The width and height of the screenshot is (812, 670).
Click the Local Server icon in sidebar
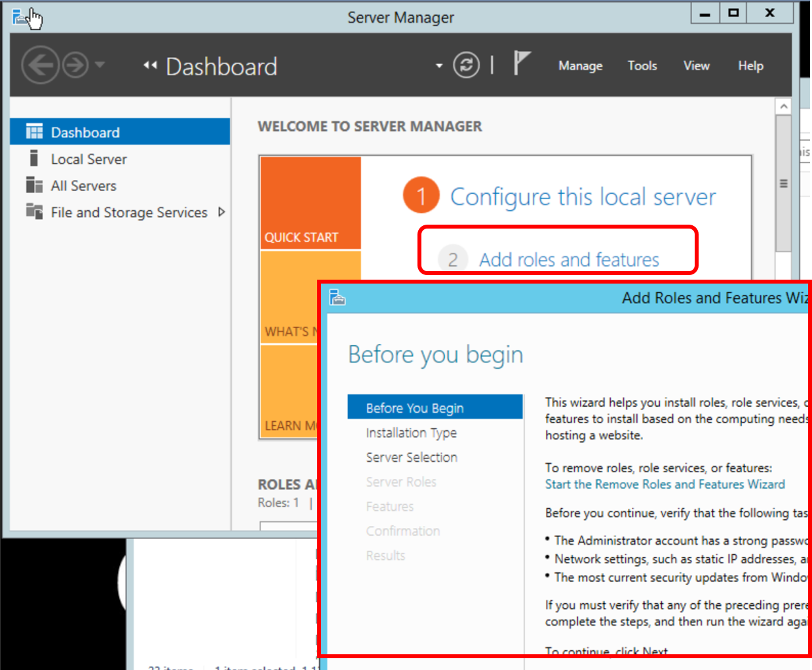(x=34, y=158)
